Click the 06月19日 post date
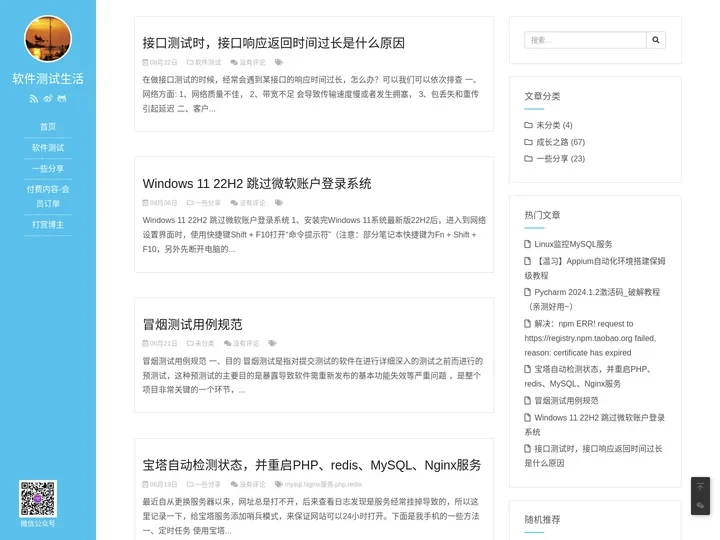This screenshot has height=540, width=720. coord(163,484)
